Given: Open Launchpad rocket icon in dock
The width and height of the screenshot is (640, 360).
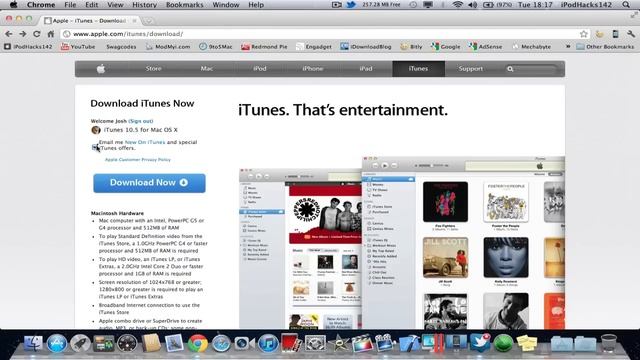Looking at the screenshot, I should (80, 343).
